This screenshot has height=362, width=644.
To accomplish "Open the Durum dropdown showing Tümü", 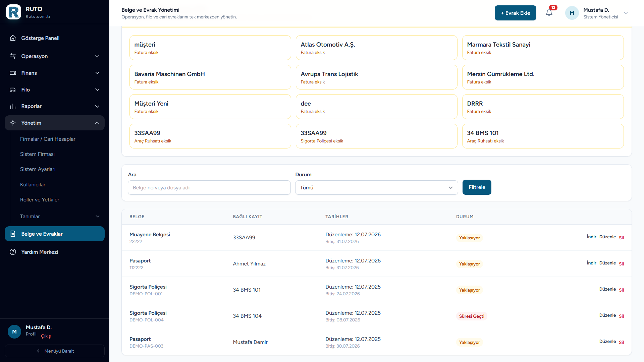I will (376, 187).
